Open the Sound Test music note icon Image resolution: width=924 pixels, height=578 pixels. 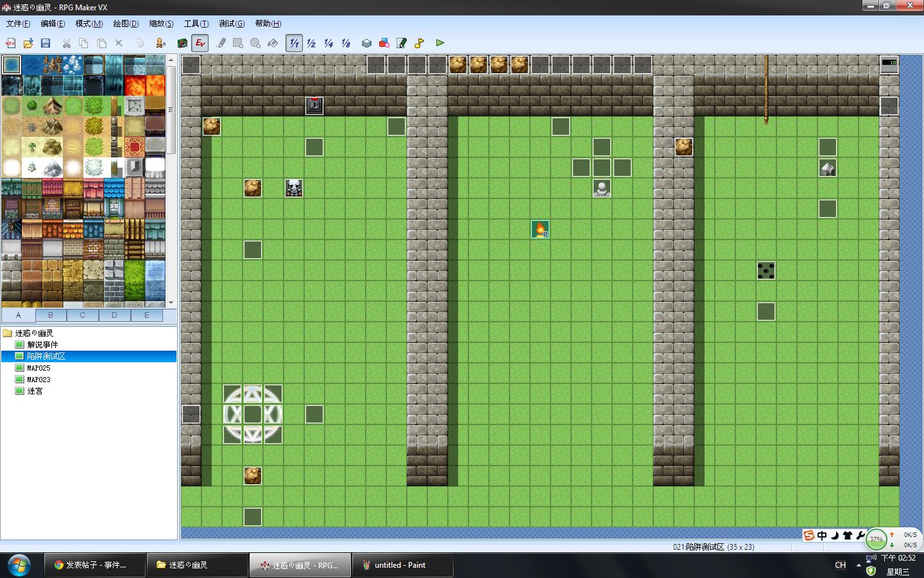(x=419, y=43)
